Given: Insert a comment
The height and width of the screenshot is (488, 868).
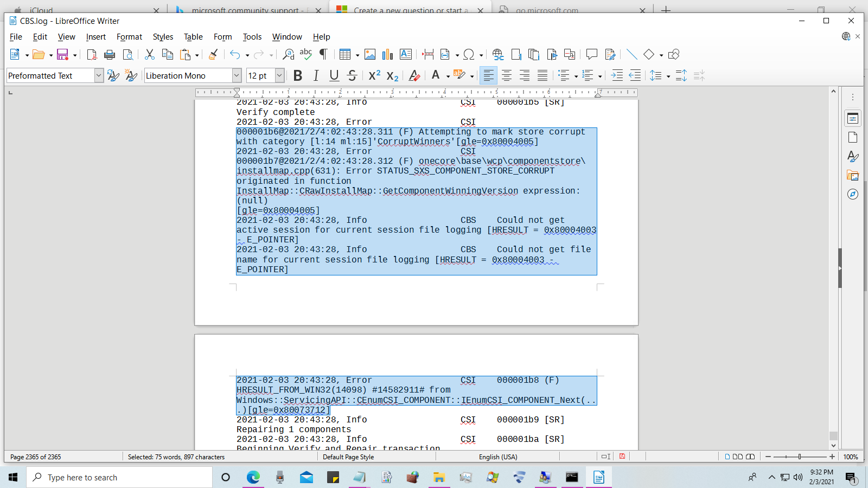Looking at the screenshot, I should click(591, 54).
